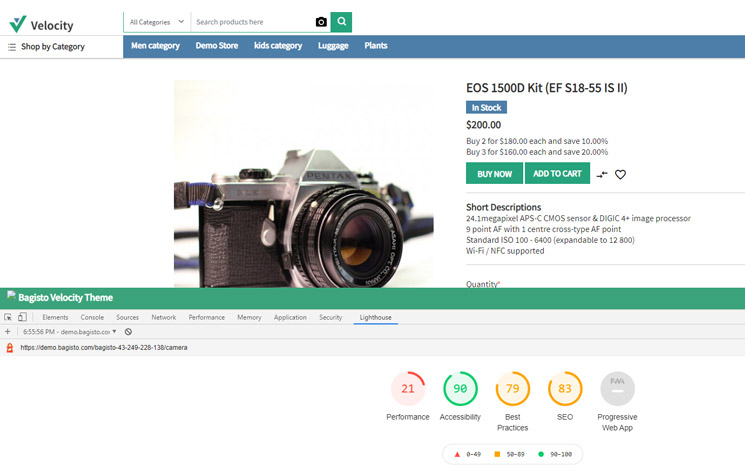Screen dimensions: 745x472
Task: Click the In Stock badge
Action: pos(486,107)
